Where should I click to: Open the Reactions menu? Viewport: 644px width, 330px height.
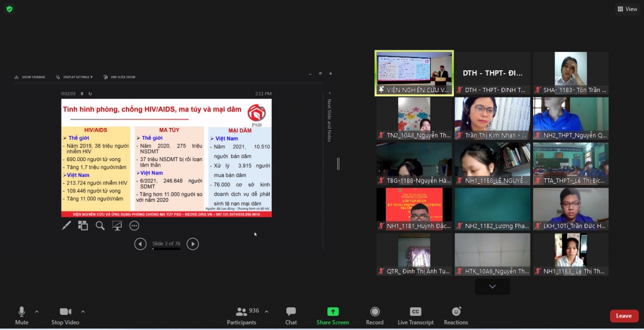pos(456,315)
